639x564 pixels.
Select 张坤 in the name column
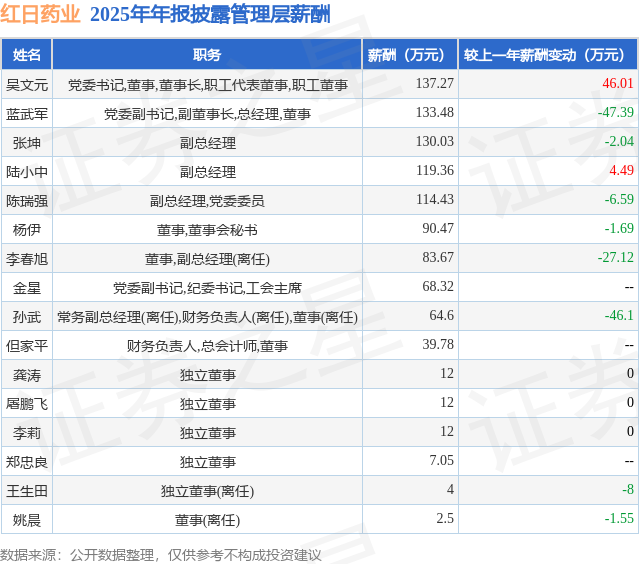click(27, 143)
